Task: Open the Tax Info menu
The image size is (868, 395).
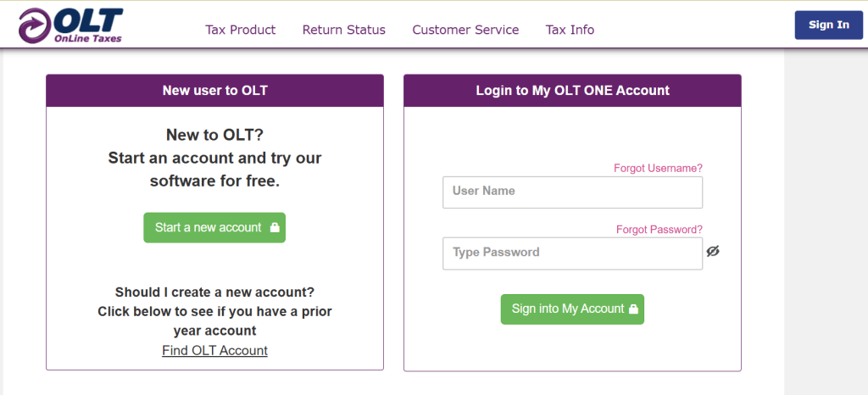Action: coord(570,30)
